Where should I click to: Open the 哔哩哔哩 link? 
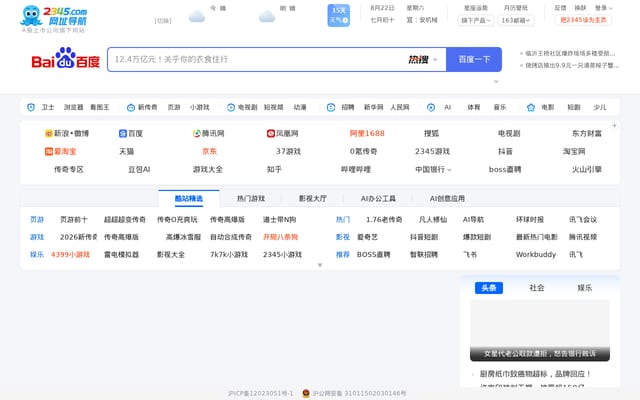356,169
